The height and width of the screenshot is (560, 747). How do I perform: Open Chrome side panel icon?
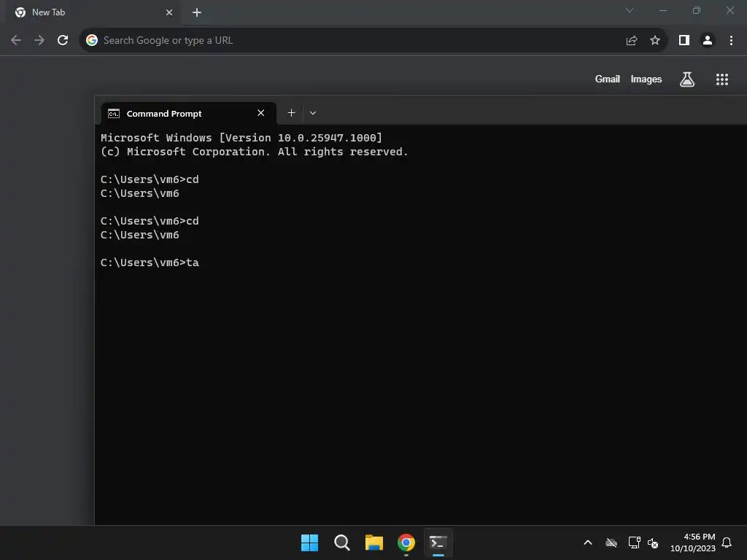coord(684,41)
